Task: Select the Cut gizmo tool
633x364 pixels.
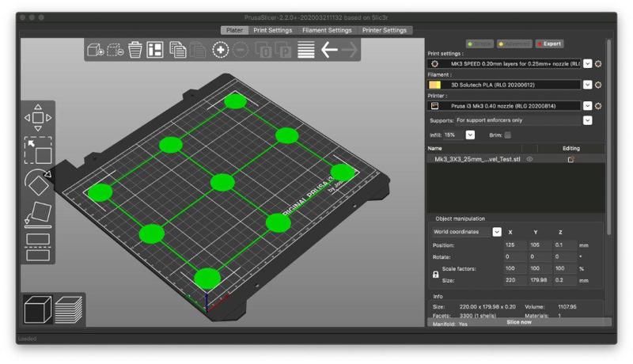Action: [x=38, y=247]
